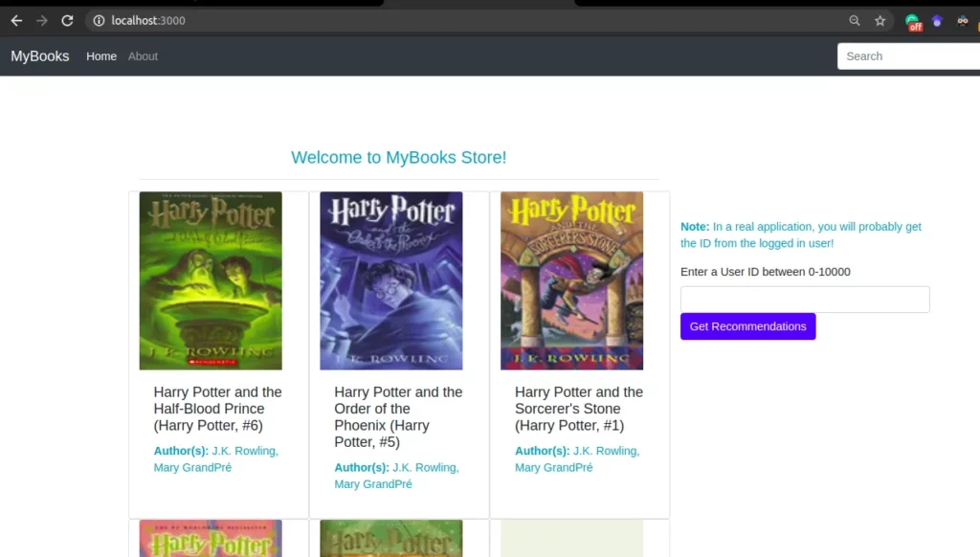Click the Welcome to MyBooks Store heading

pos(399,158)
